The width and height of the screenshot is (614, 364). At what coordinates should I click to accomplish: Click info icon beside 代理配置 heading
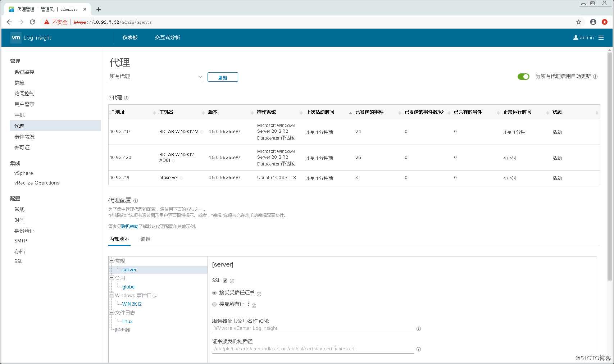coord(136,201)
